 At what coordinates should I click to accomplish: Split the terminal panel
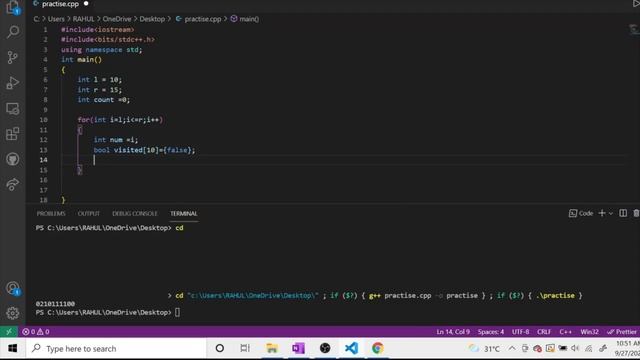click(x=623, y=213)
